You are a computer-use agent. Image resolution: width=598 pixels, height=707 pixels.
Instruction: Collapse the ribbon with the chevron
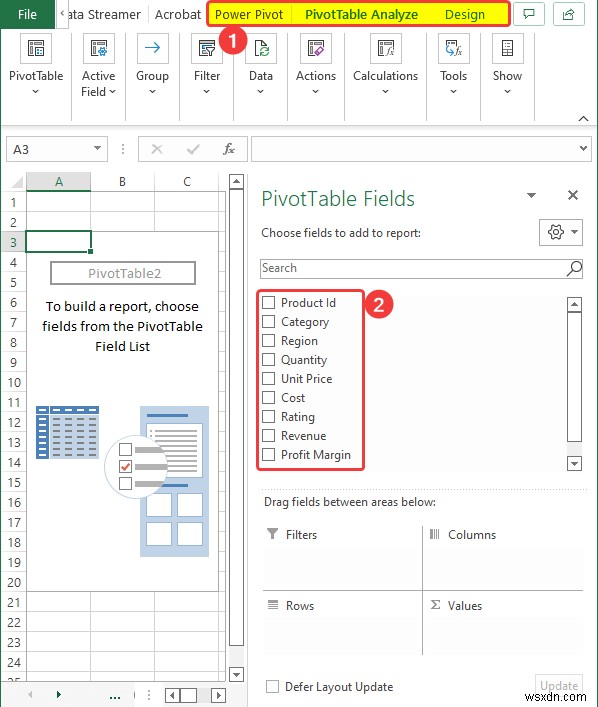(583, 119)
